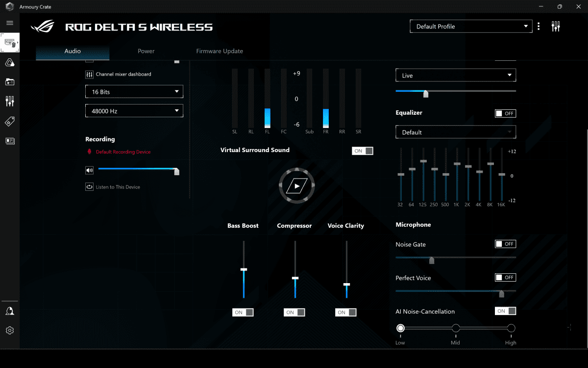Toggle the Bass Boost ON switch

[243, 312]
